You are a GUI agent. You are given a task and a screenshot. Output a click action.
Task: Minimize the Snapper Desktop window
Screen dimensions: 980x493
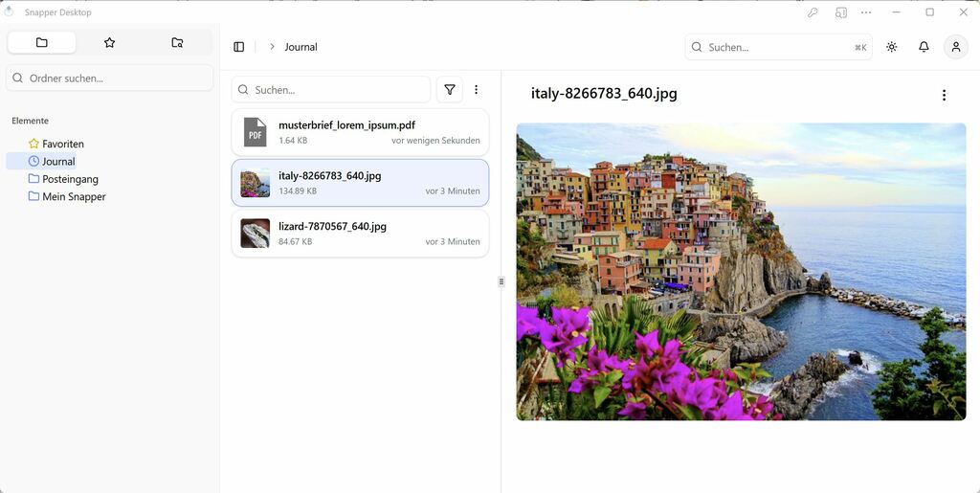pos(896,12)
